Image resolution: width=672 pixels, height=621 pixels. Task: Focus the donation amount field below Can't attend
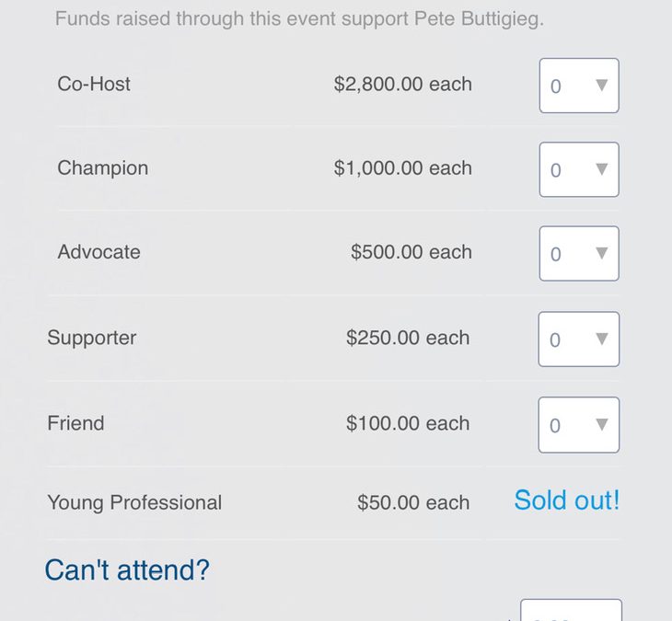click(x=571, y=611)
